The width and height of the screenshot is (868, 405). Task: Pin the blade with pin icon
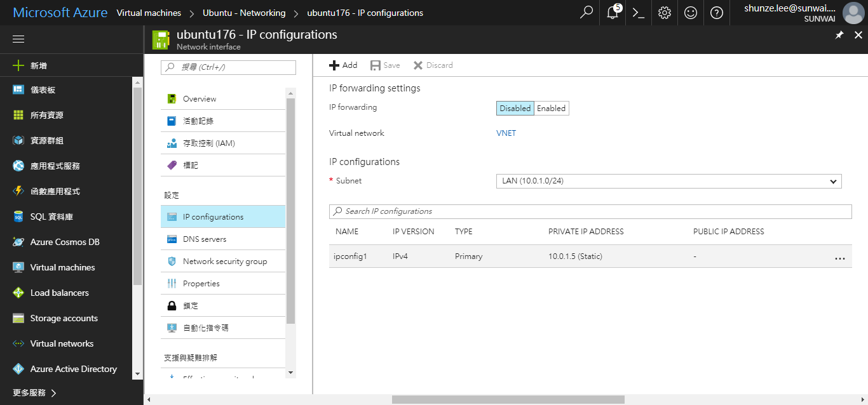(x=839, y=35)
